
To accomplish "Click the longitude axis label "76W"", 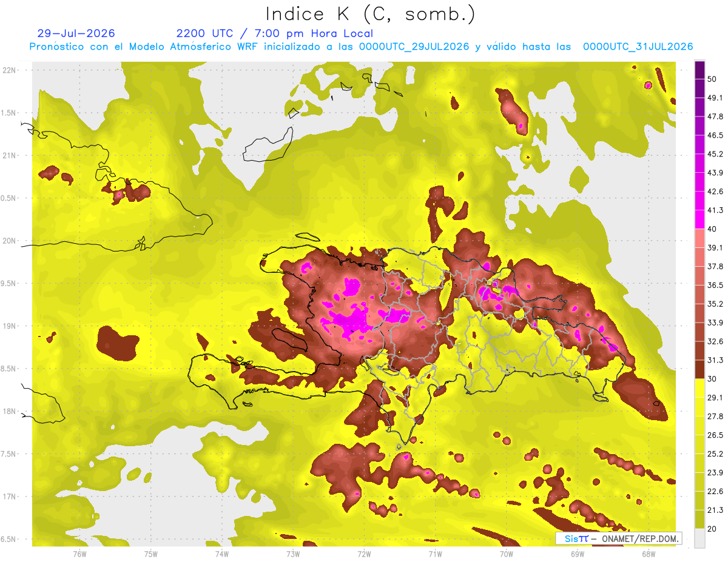I will (x=79, y=554).
